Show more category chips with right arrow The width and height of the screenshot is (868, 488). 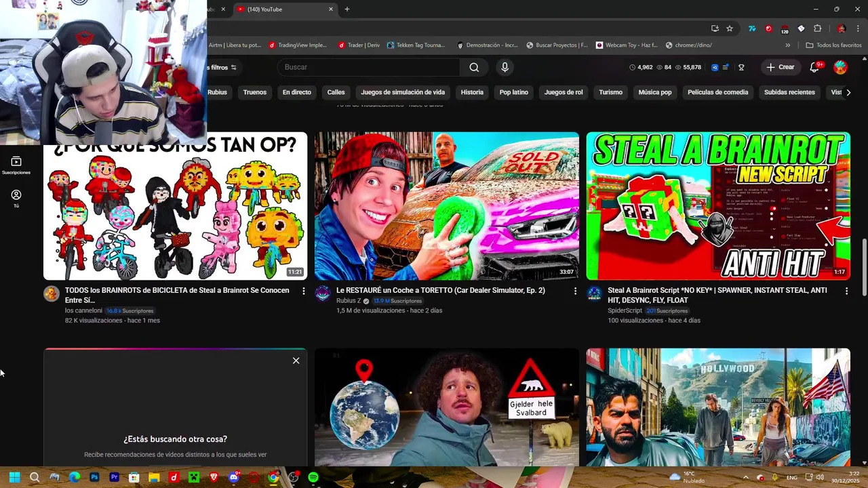[848, 92]
